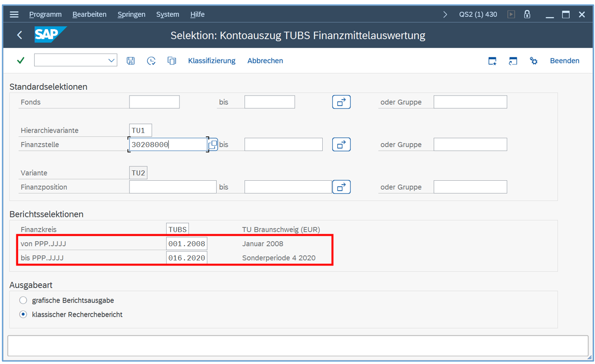Click the settings gear icon near Beenden
Image resolution: width=595 pixels, height=364 pixels.
tap(534, 60)
